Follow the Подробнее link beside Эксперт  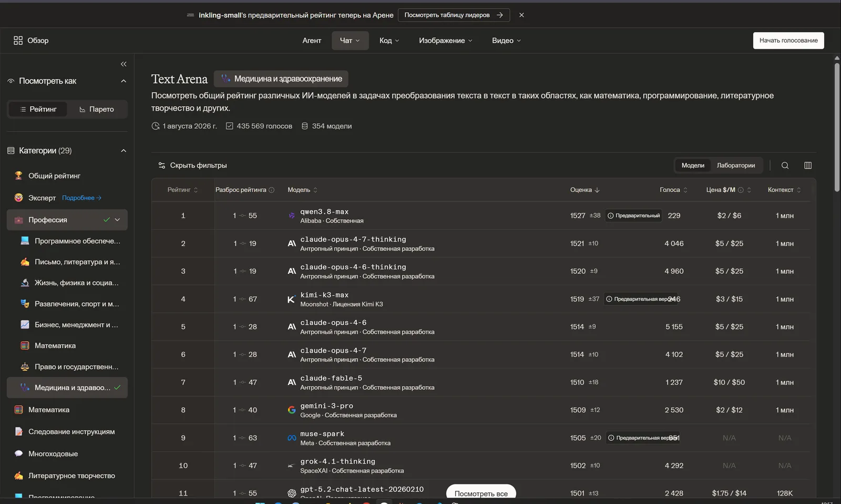point(81,198)
